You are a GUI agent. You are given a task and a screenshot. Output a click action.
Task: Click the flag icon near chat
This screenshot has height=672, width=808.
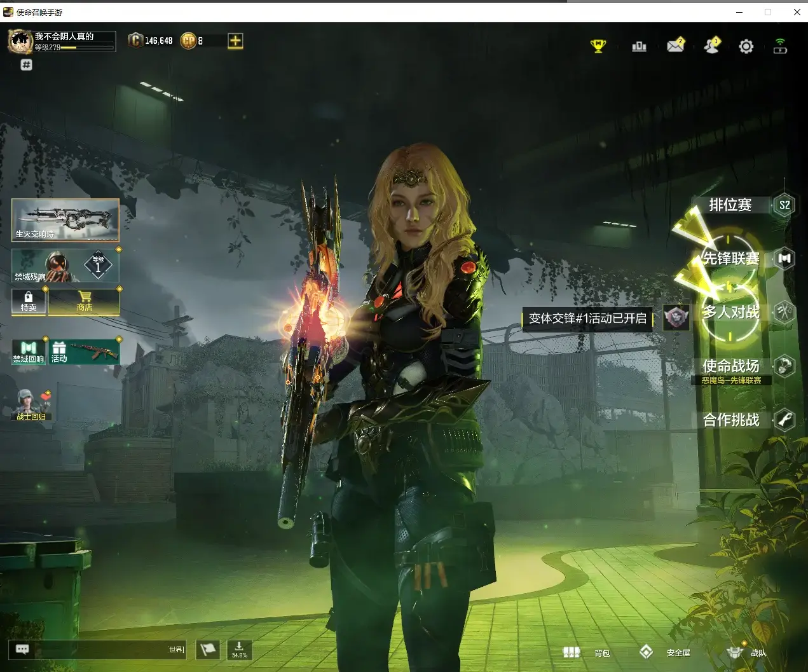pos(208,650)
